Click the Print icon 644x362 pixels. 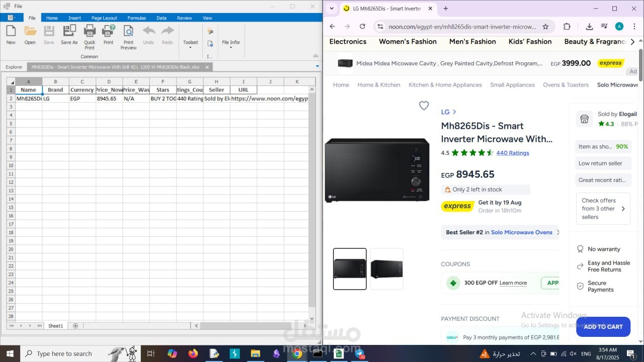[108, 34]
